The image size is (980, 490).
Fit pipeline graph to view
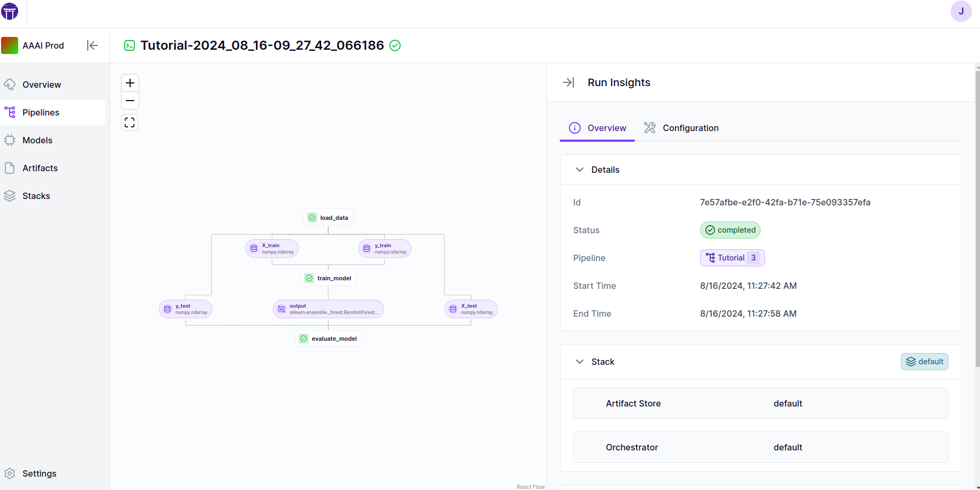pyautogui.click(x=130, y=122)
